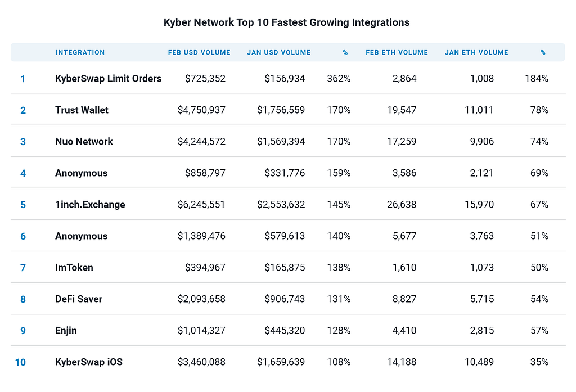Image resolution: width=576 pixels, height=392 pixels.
Task: Select the KyberSwap Limit Orders row name
Action: [x=109, y=79]
